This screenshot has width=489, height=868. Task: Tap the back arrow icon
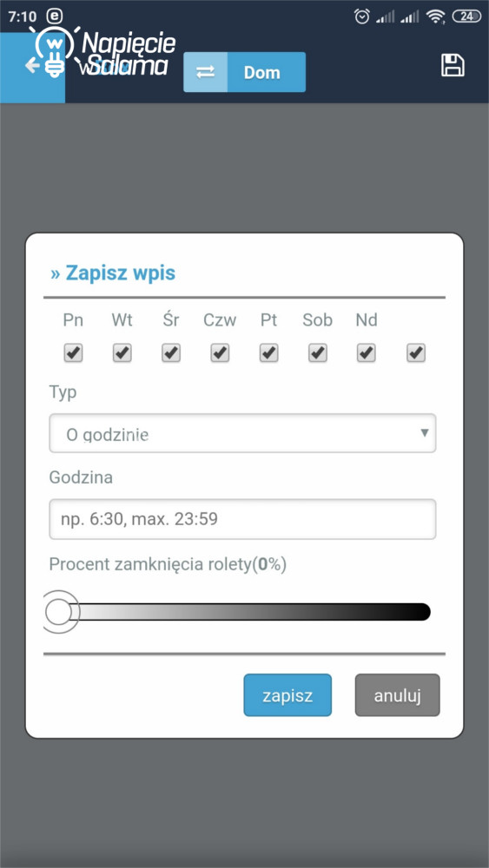pos(32,66)
